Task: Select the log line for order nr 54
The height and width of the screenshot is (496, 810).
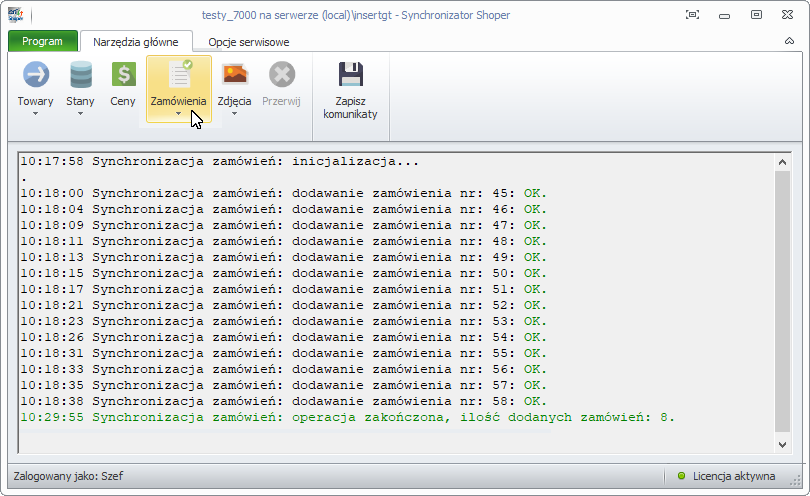Action: point(283,338)
